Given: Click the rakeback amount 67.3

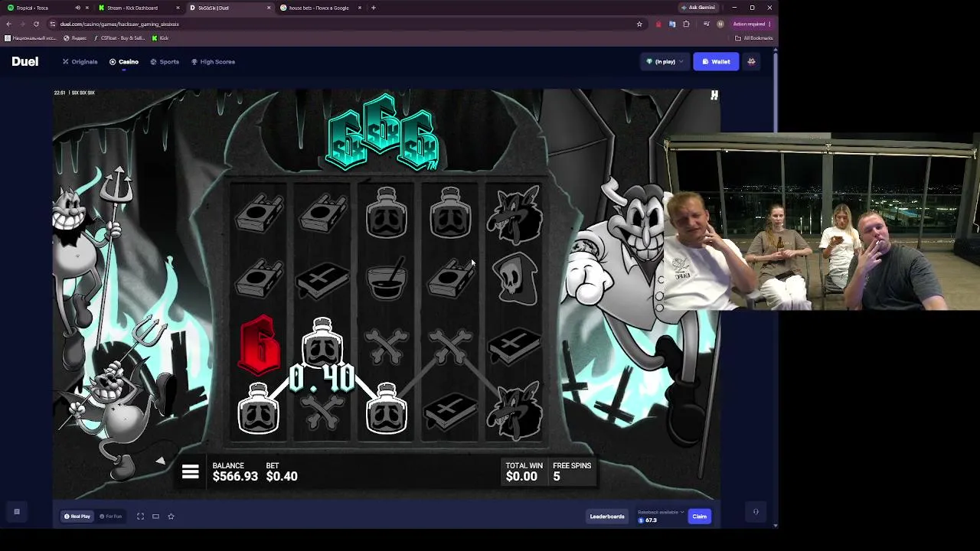Looking at the screenshot, I should pyautogui.click(x=651, y=520).
